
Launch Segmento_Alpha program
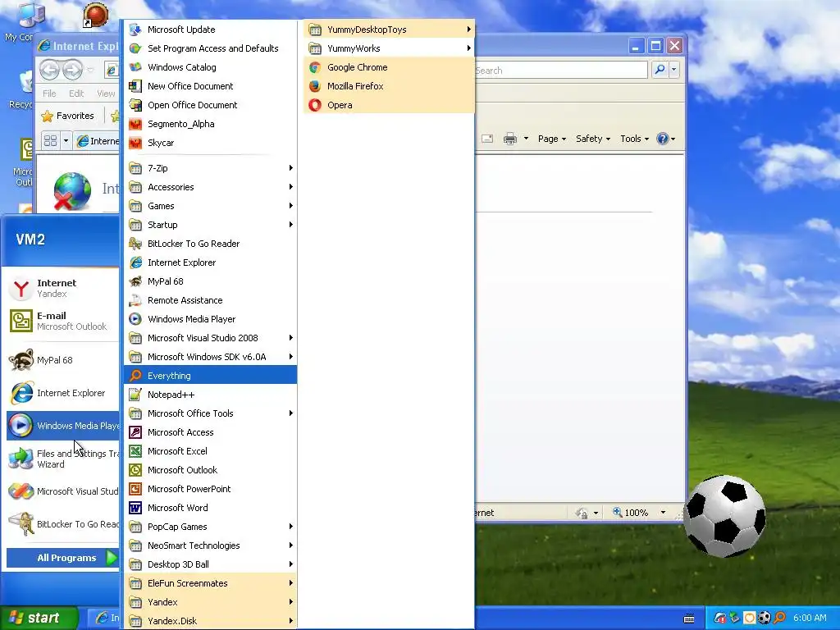click(210, 124)
